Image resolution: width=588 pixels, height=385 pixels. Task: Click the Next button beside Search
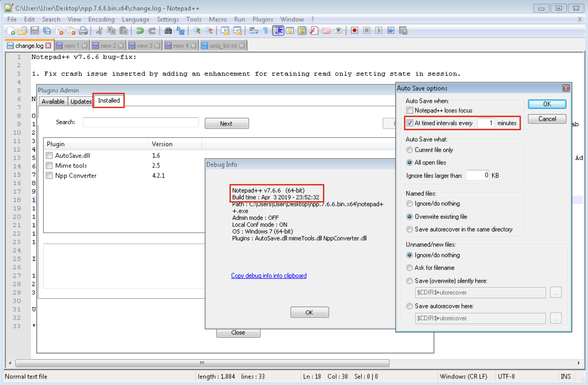coord(227,123)
